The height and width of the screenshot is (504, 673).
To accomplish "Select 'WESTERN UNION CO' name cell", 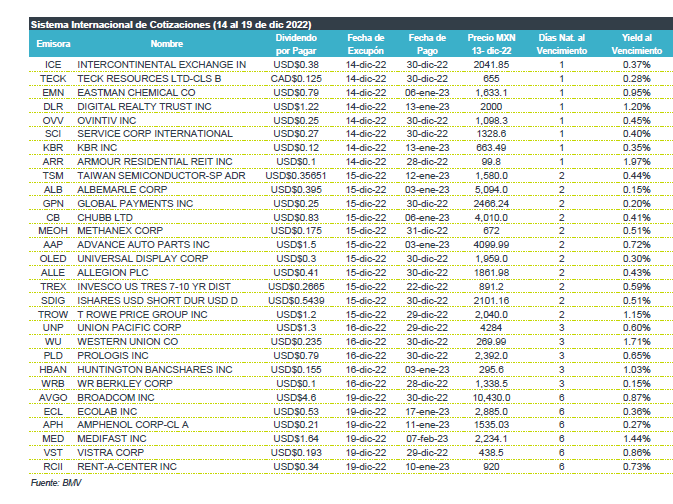I will [x=127, y=342].
